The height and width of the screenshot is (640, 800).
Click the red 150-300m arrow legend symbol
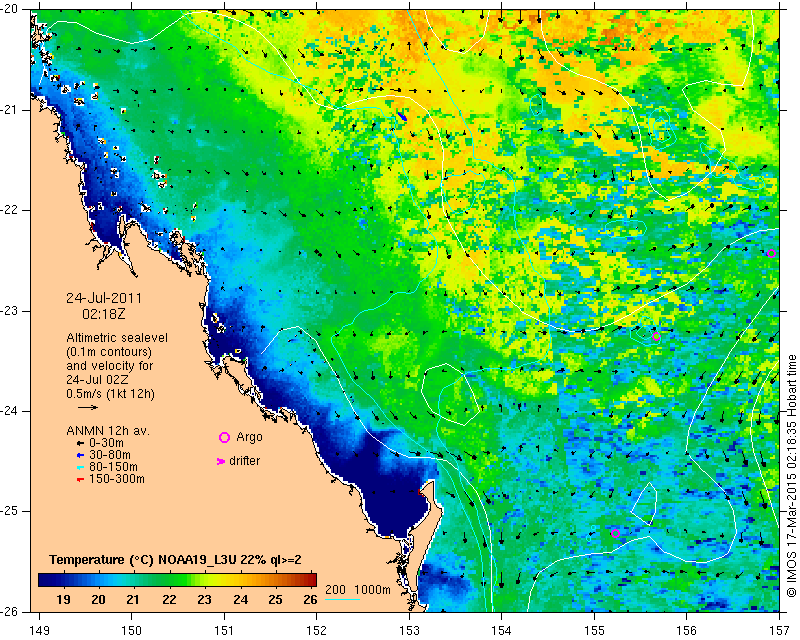pos(80,479)
